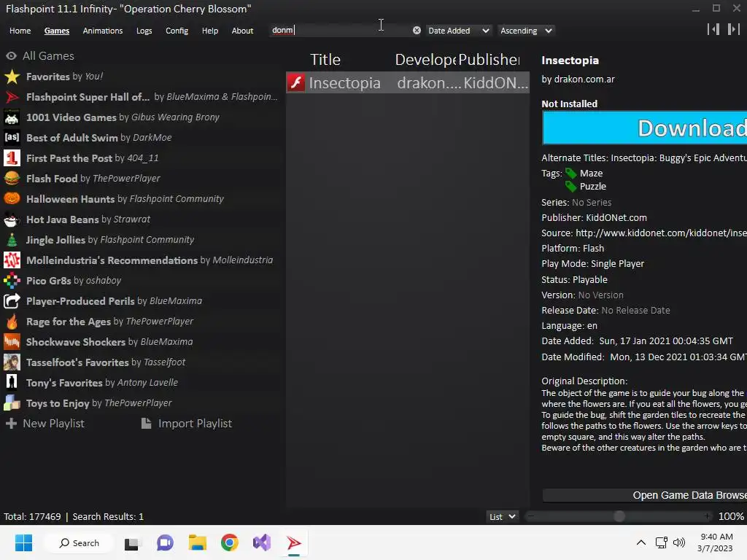Viewport: 747px width, 560px height.
Task: Click the collapse right sidebar icon
Action: point(734,29)
